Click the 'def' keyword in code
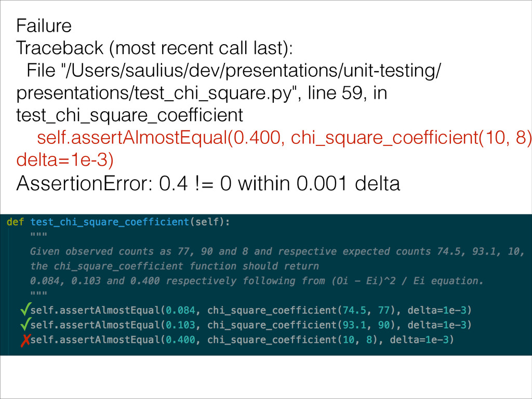This screenshot has width=532, height=399. point(15,222)
